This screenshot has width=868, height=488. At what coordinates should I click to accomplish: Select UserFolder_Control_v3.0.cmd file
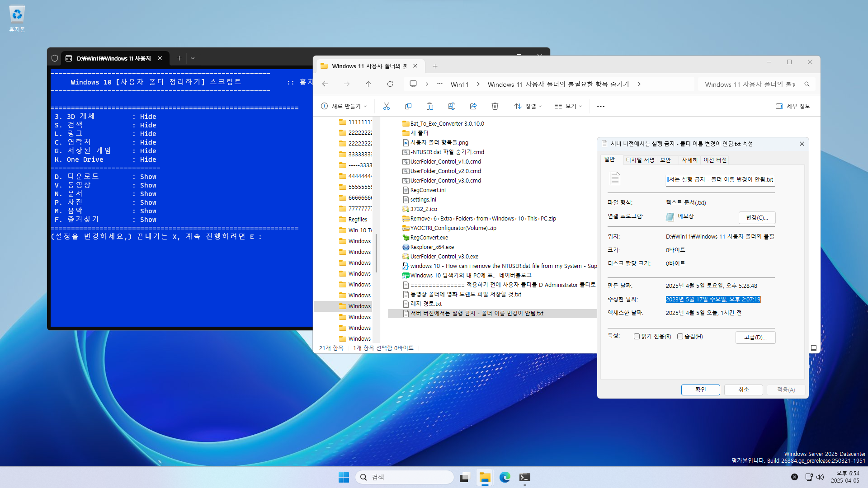tap(441, 180)
